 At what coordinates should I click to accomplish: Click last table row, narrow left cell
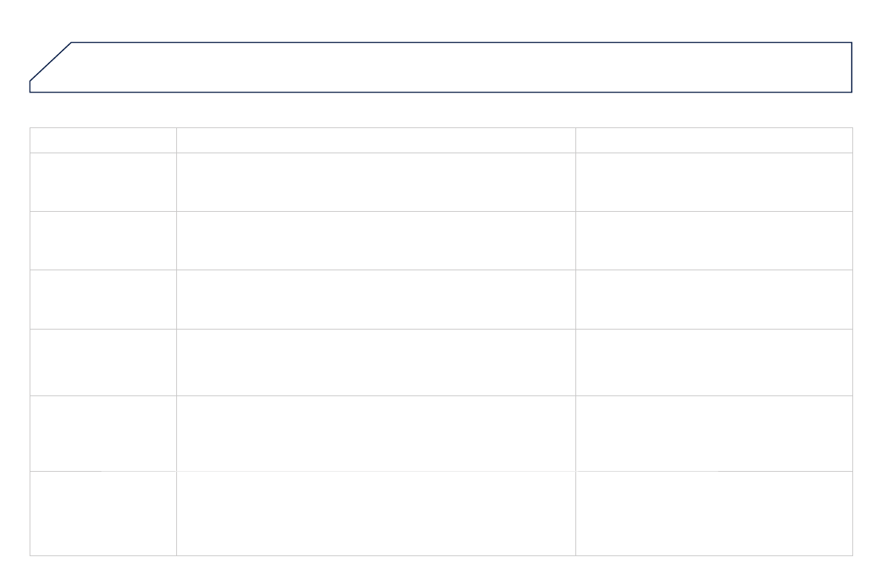pyautogui.click(x=103, y=513)
